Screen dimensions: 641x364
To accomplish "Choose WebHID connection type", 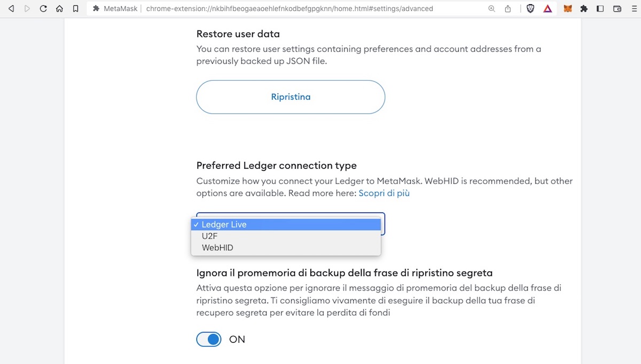I will tap(286, 248).
